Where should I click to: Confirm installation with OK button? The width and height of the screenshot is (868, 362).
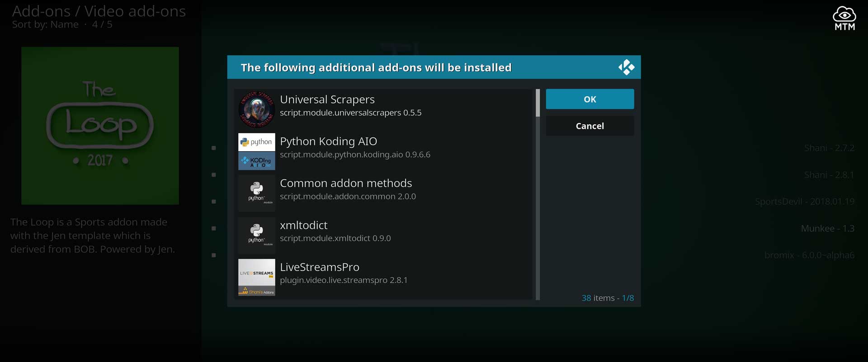point(590,99)
